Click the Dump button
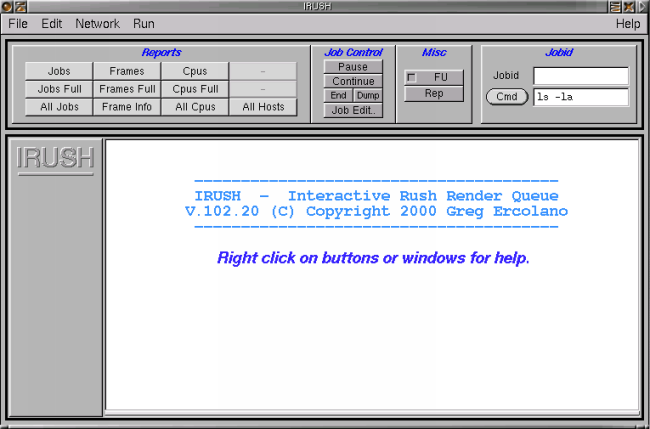The width and height of the screenshot is (650, 429). pos(368,96)
